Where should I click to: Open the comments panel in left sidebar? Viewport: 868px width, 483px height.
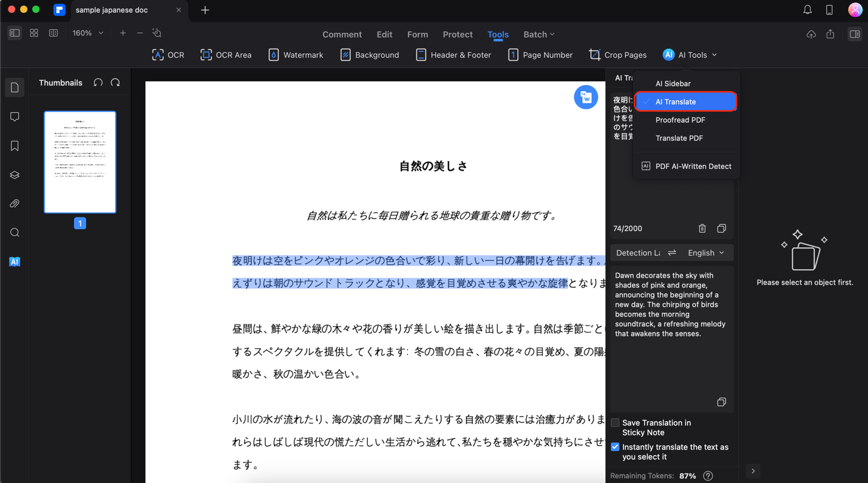15,117
